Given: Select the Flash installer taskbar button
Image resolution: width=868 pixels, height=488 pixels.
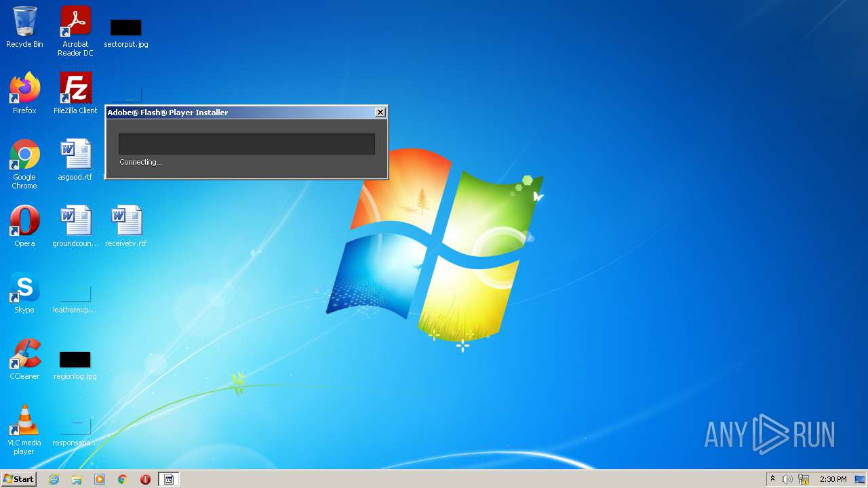Looking at the screenshot, I should (169, 479).
